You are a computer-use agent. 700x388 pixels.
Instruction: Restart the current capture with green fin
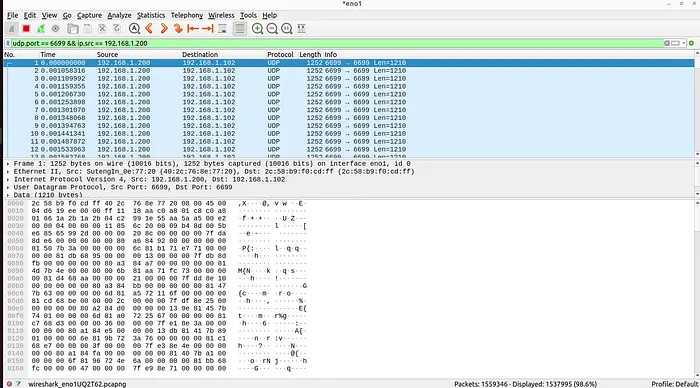(41, 29)
